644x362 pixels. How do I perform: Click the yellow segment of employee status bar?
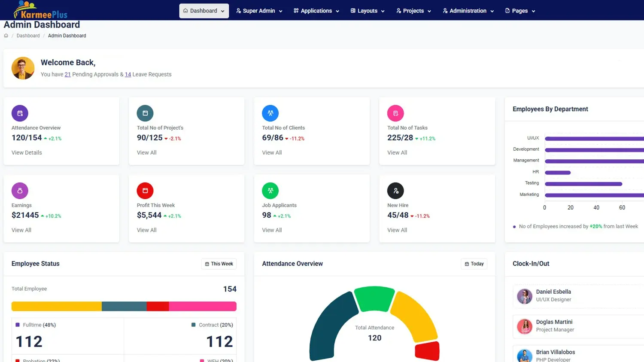click(x=56, y=307)
